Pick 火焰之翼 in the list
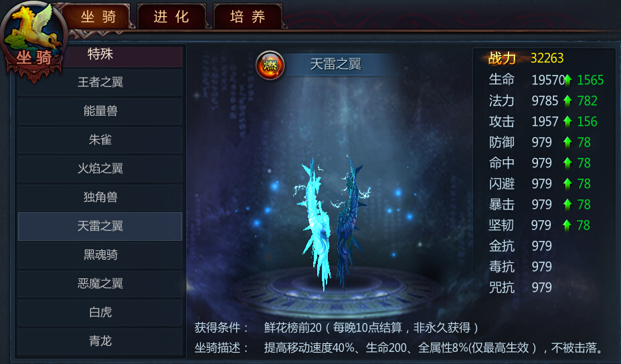 point(100,169)
